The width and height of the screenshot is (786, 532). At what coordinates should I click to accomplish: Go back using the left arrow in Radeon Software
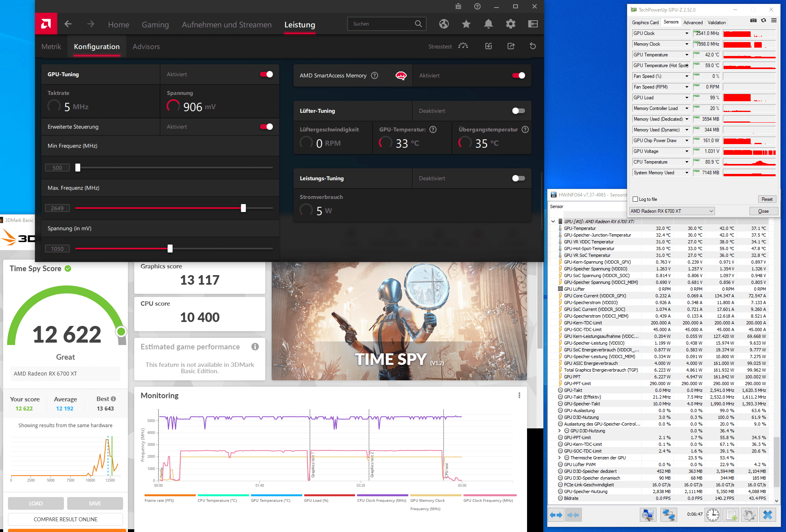(x=68, y=24)
